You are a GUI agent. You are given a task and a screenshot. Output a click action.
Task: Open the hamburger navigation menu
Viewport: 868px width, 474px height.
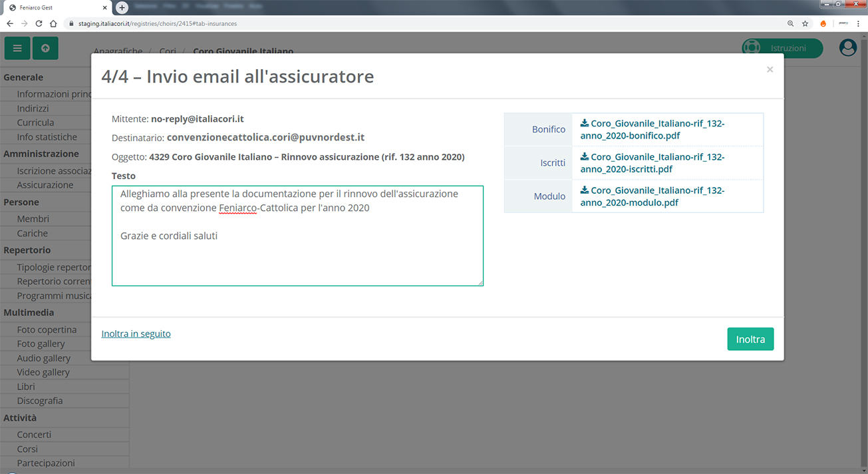click(17, 48)
